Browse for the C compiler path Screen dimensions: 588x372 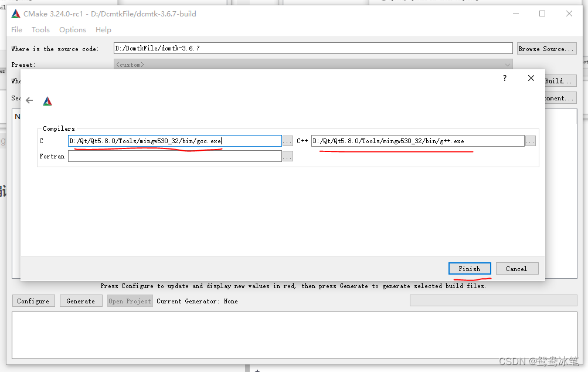[288, 141]
